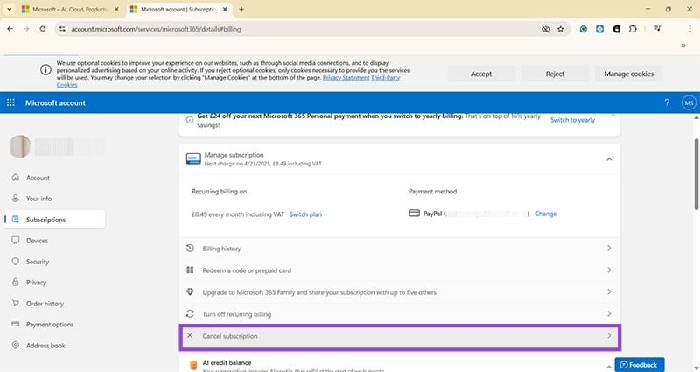Screen dimensions: 700x372
Task: Click the Upgrade to Family diamond icon
Action: [x=190, y=292]
